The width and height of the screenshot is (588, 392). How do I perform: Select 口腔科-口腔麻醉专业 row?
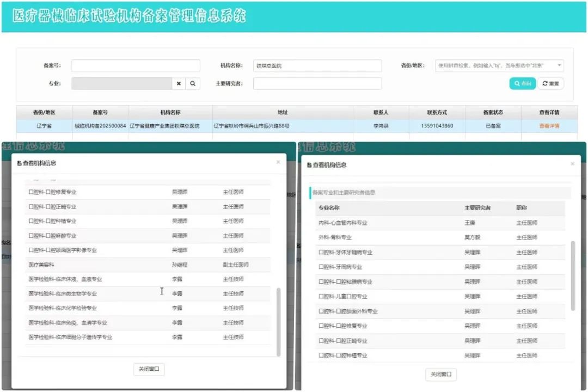(148, 236)
